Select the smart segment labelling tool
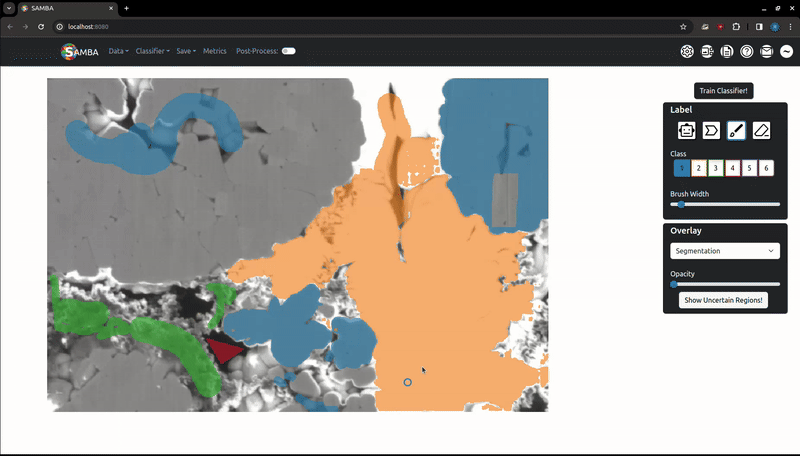 point(686,130)
